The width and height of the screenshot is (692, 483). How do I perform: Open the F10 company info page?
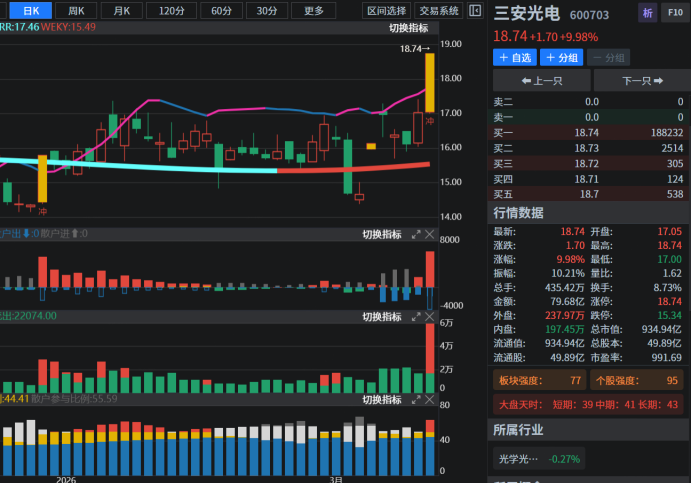coord(674,14)
